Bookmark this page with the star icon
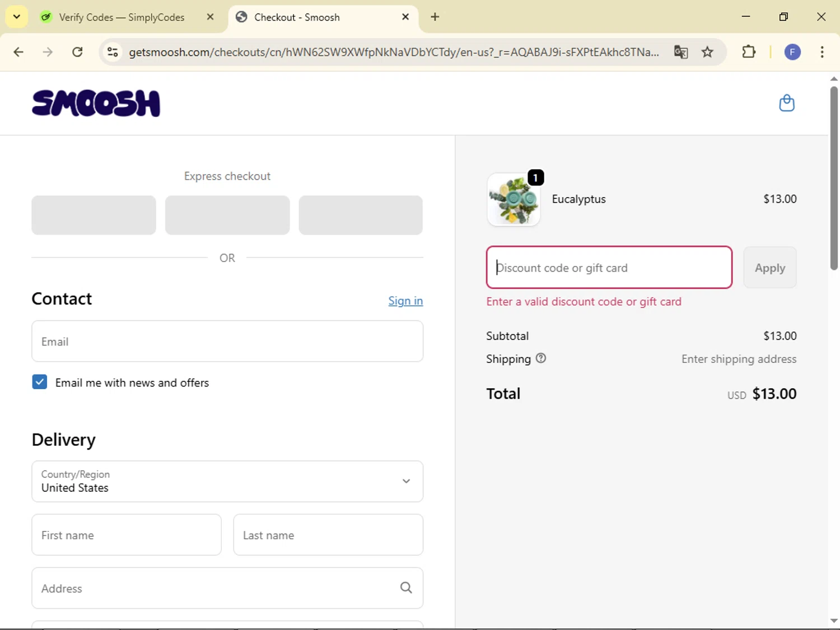This screenshot has width=840, height=630. 707,52
